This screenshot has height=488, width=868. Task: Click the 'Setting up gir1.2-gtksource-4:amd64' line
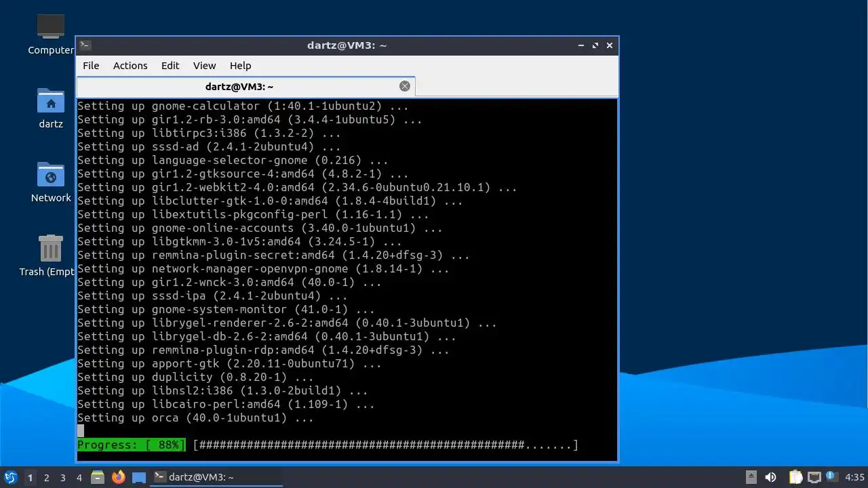coord(243,174)
